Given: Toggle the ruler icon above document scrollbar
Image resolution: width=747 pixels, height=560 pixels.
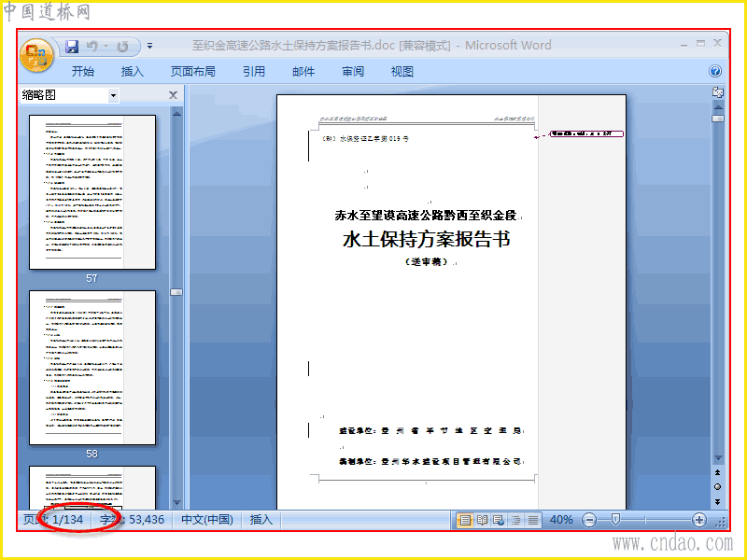Looking at the screenshot, I should (x=718, y=92).
